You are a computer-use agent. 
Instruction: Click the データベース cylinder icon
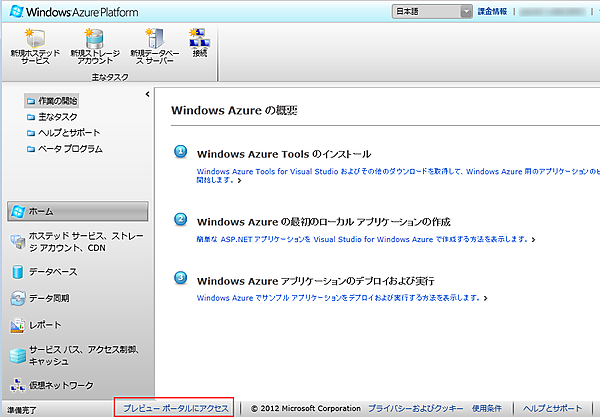[x=18, y=272]
